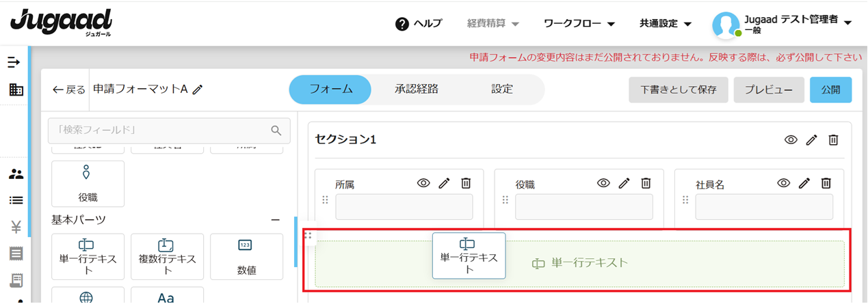This screenshot has height=304, width=868.
Task: Toggle visibility of セクション1
Action: (791, 139)
